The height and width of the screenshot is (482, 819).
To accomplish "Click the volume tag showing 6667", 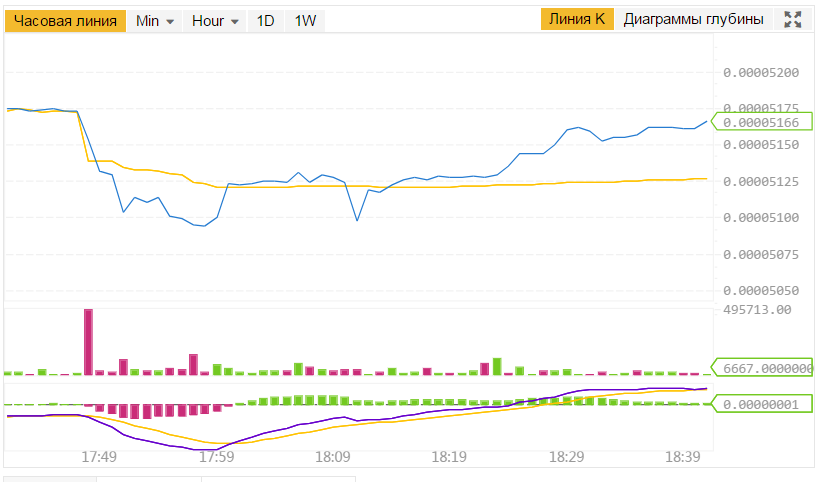I will click(765, 367).
